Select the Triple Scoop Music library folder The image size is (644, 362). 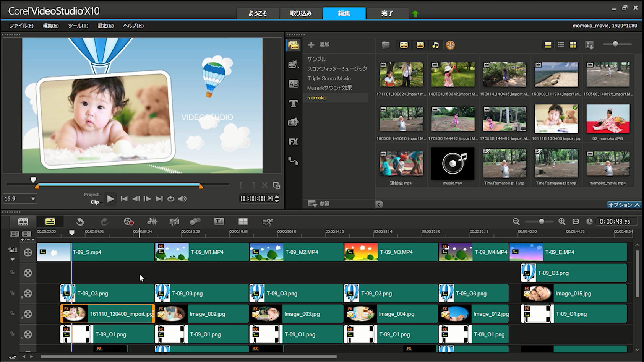[x=329, y=78]
